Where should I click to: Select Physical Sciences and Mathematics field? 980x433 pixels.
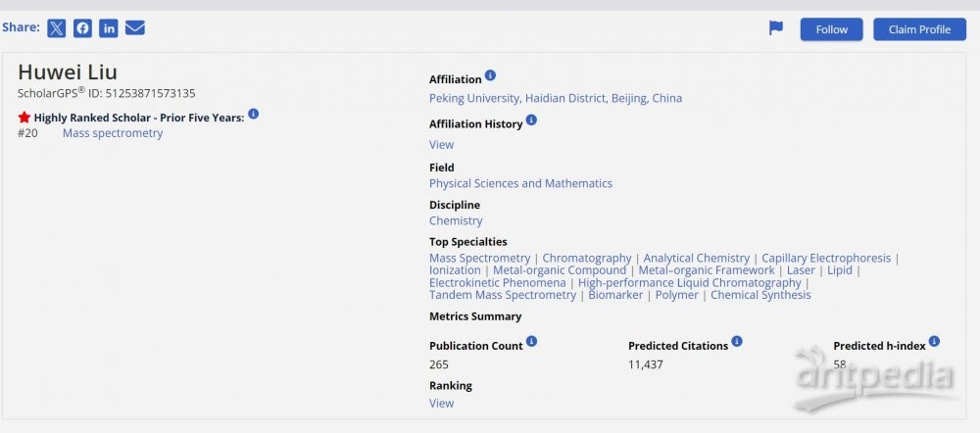[x=520, y=183]
